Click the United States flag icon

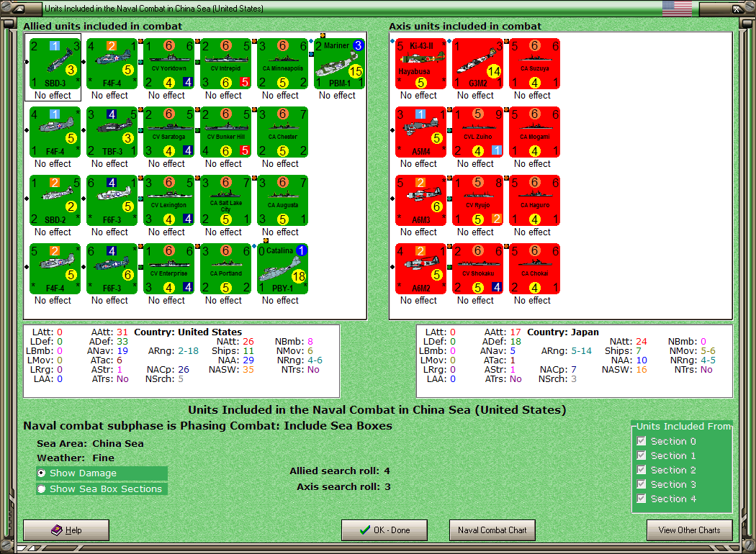pos(677,8)
